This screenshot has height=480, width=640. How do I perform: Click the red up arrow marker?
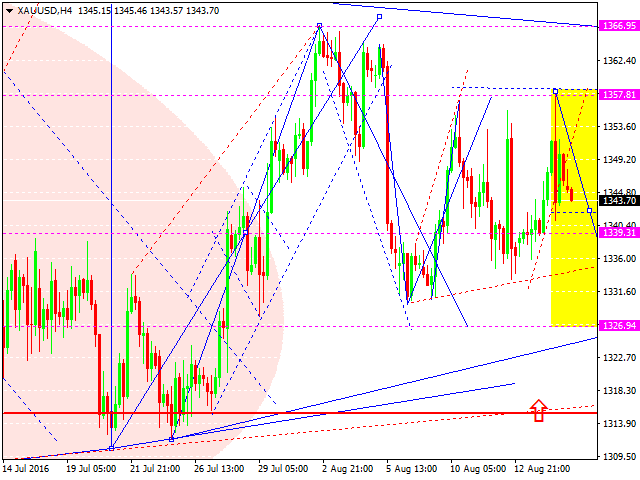point(538,410)
